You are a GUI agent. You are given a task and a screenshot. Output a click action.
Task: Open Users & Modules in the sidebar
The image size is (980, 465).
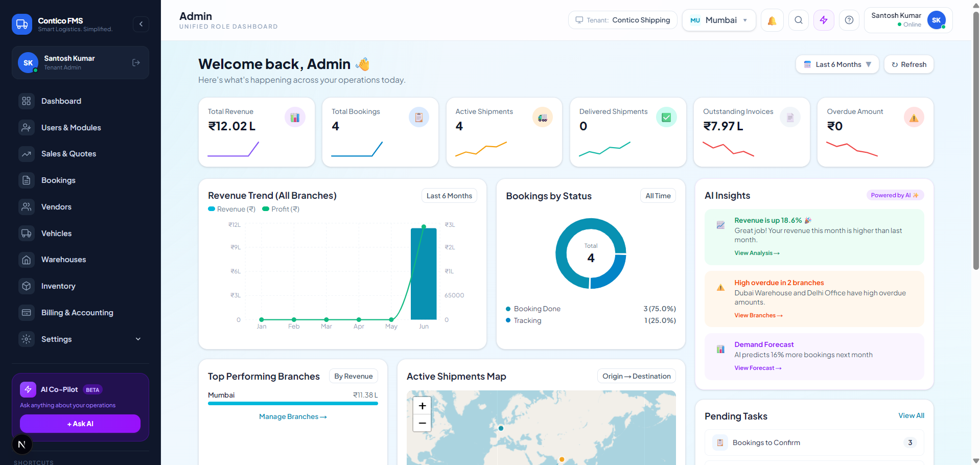tap(80, 128)
